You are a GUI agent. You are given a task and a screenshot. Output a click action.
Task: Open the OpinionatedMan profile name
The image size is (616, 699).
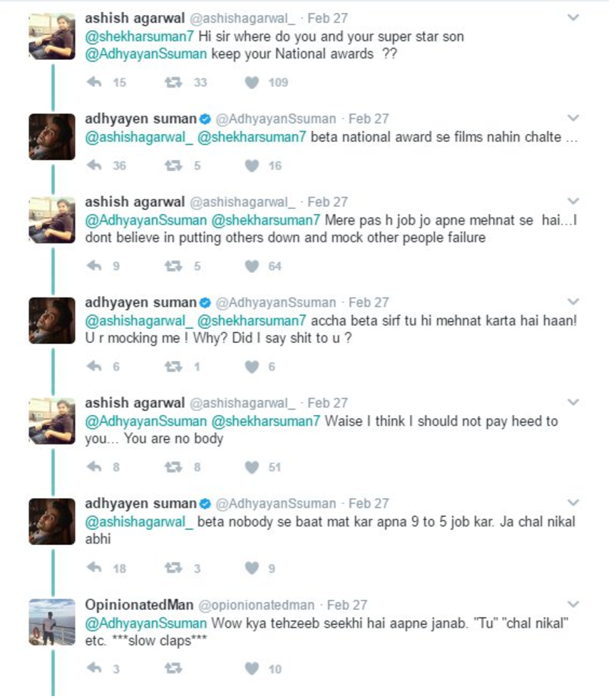139,605
